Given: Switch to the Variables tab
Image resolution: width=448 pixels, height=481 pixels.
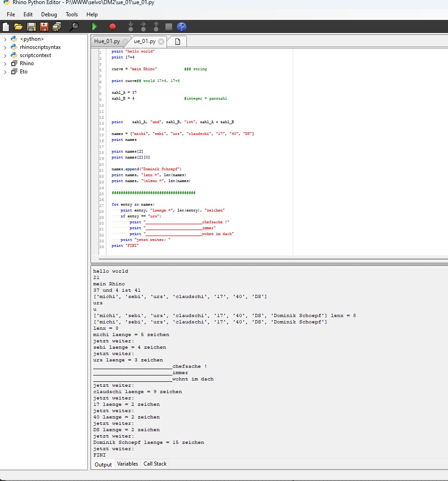Looking at the screenshot, I should (x=127, y=464).
